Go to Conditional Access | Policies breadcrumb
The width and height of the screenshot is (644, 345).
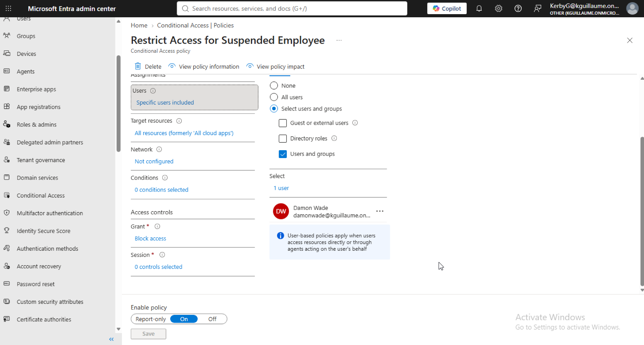(195, 25)
